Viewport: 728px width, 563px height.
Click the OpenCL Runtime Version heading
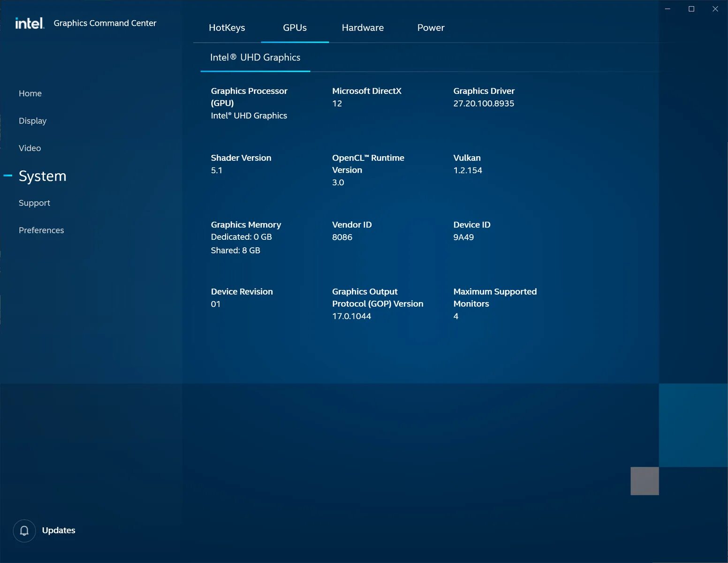coord(368,164)
